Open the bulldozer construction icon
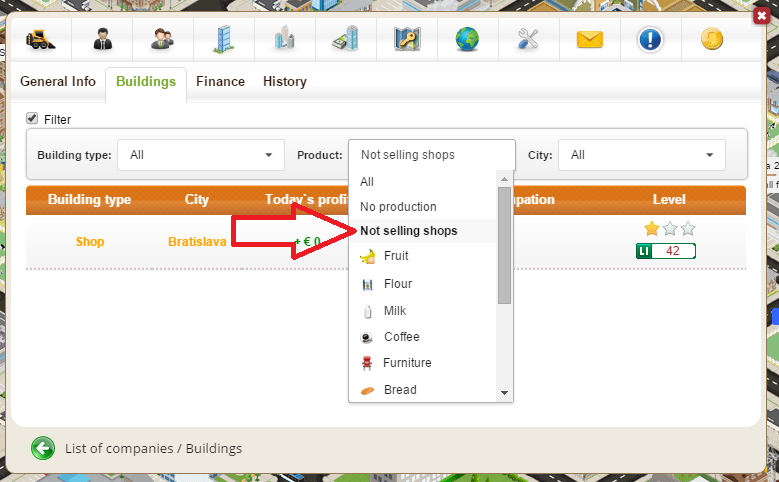The image size is (779, 482). 41,39
